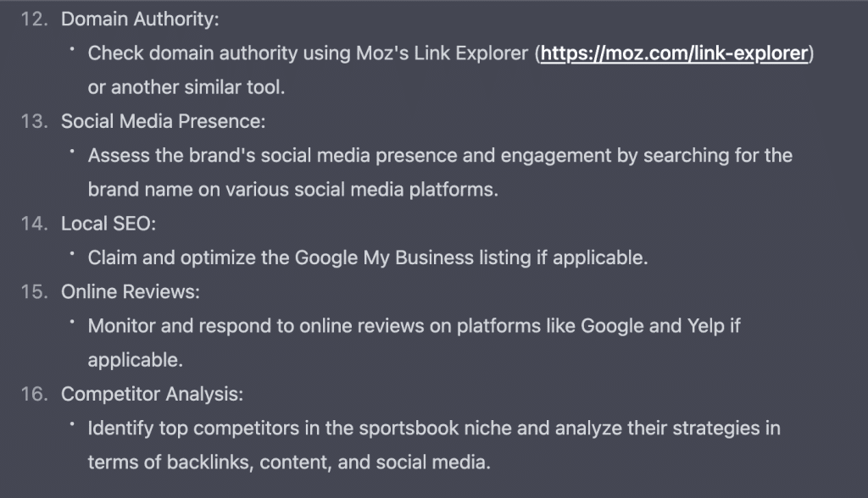This screenshot has height=498, width=868.
Task: Click list number 14
Action: click(x=34, y=224)
